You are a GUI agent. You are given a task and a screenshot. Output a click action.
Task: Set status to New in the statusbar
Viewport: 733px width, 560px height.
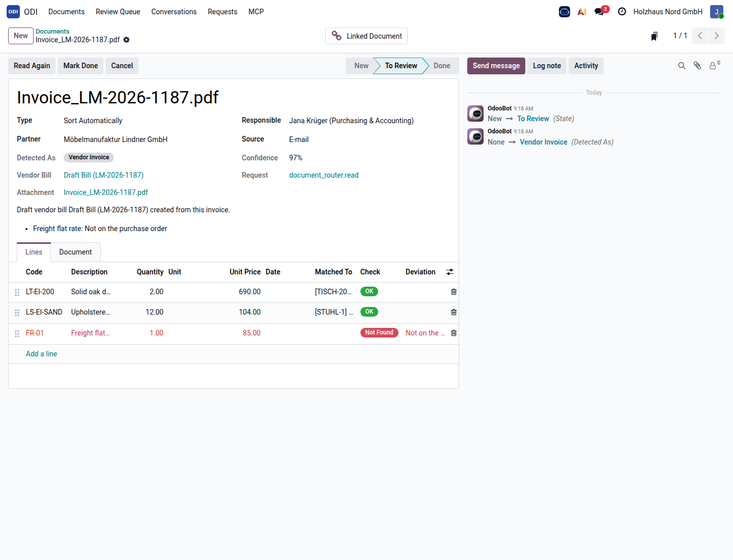tap(361, 66)
